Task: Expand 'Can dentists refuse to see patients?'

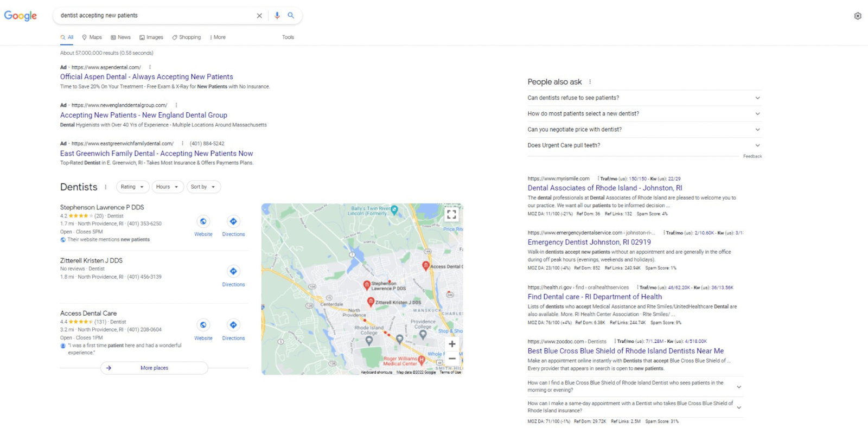Action: tap(644, 98)
